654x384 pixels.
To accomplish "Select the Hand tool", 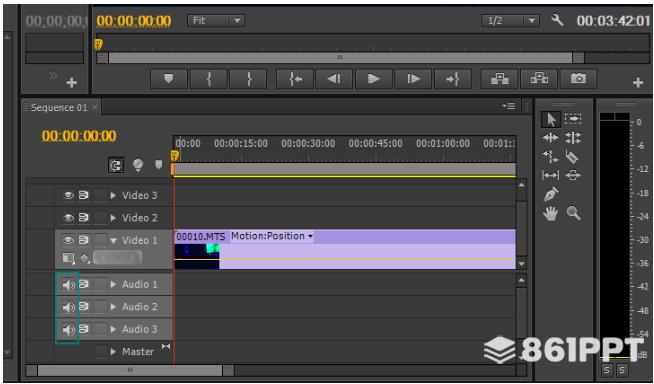I will click(x=551, y=213).
